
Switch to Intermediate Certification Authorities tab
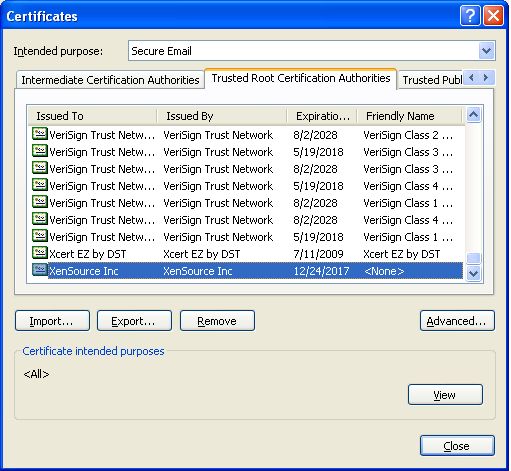point(110,80)
